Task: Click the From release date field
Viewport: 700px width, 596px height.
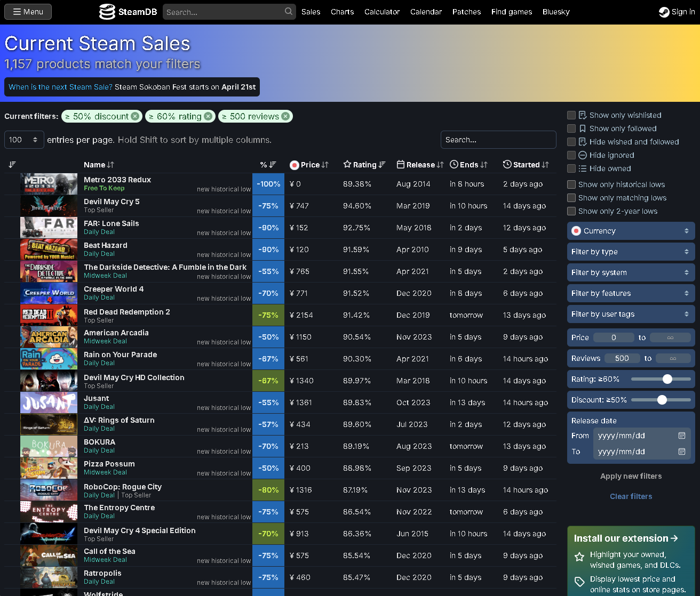Action: click(642, 436)
